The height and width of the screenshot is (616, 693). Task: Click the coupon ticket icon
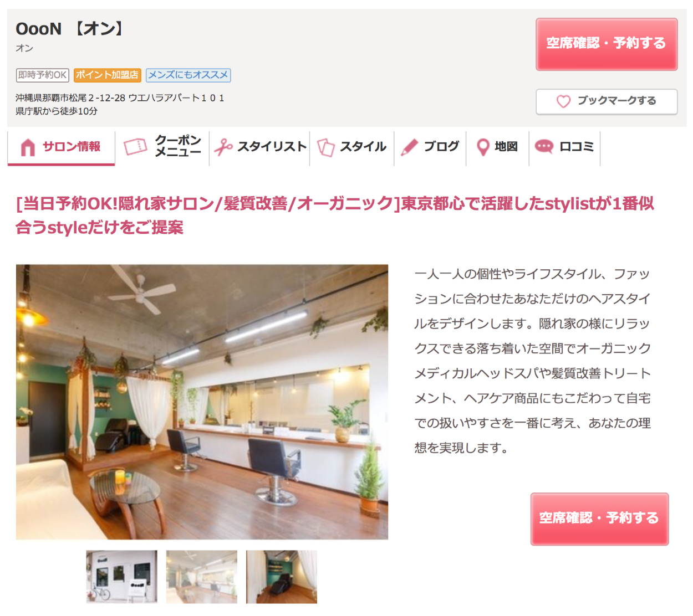click(135, 146)
